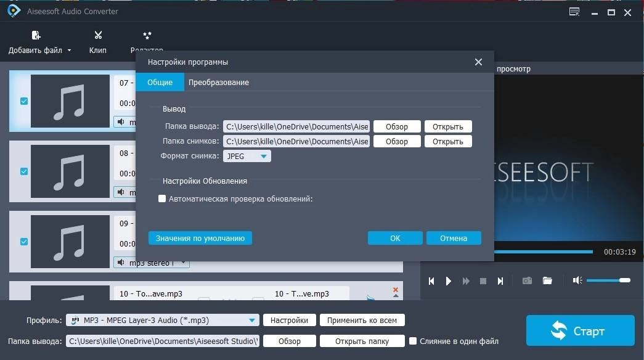Screen dimensions: 644x360
Task: Click the Aiseesoft app logo icon
Action: click(14, 10)
